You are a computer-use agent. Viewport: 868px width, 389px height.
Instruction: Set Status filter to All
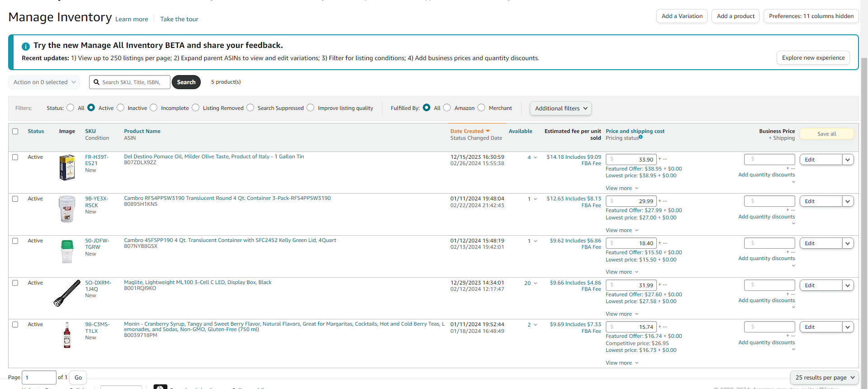[71, 108]
